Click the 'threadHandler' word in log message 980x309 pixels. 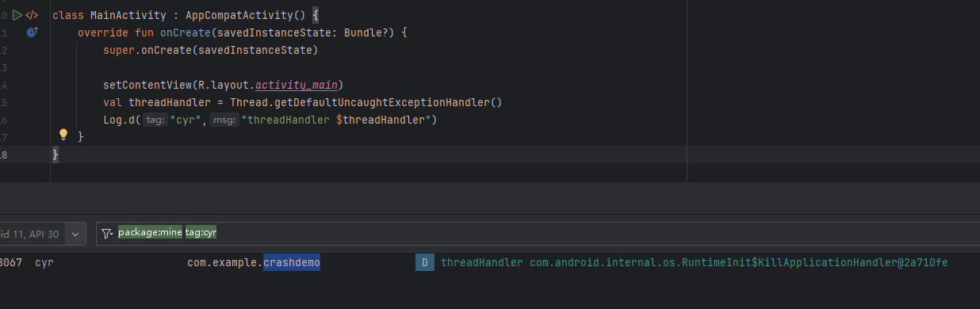point(482,262)
